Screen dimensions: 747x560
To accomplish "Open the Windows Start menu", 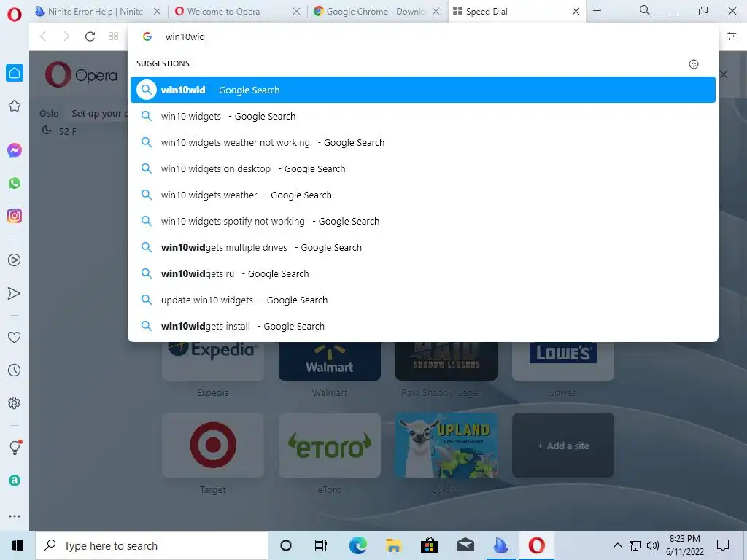I will [18, 545].
